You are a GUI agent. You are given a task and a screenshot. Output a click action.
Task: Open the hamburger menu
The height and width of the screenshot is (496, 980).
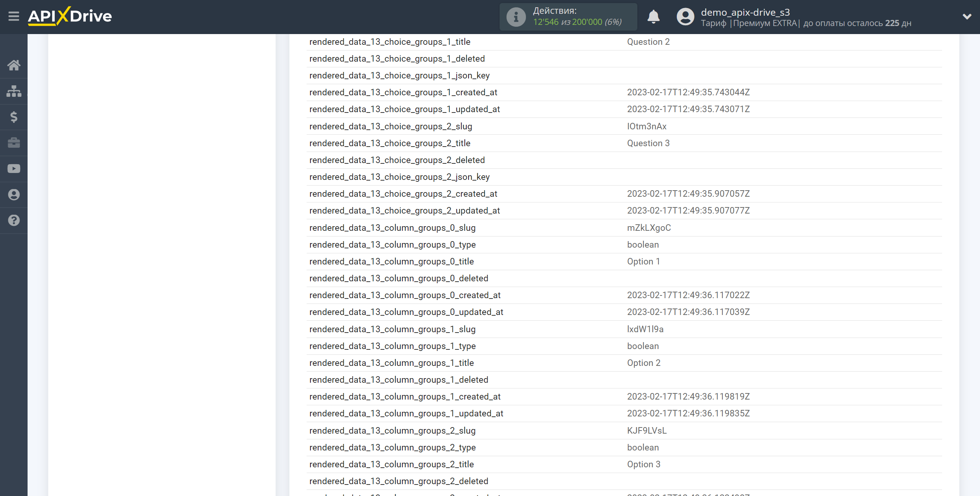14,16
